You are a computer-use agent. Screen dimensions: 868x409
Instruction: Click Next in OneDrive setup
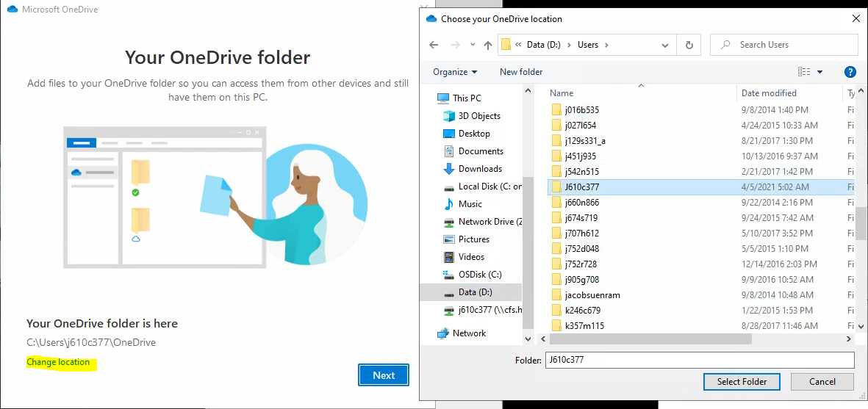click(384, 375)
